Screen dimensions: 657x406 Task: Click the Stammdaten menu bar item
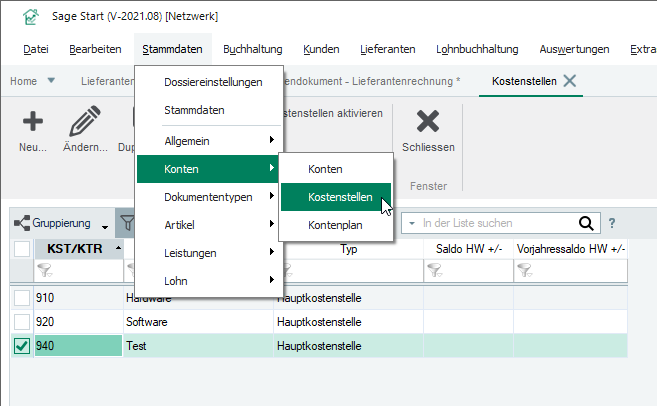(172, 49)
